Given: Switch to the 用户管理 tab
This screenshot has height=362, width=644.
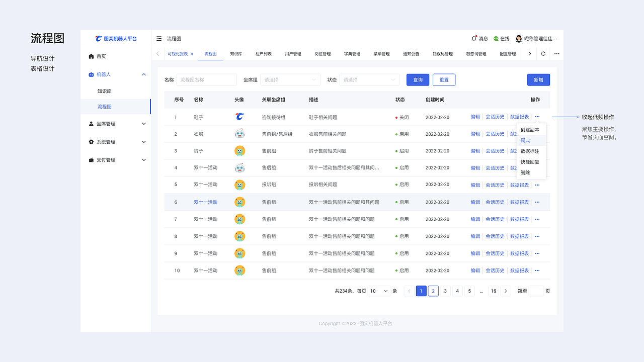Looking at the screenshot, I should click(293, 54).
